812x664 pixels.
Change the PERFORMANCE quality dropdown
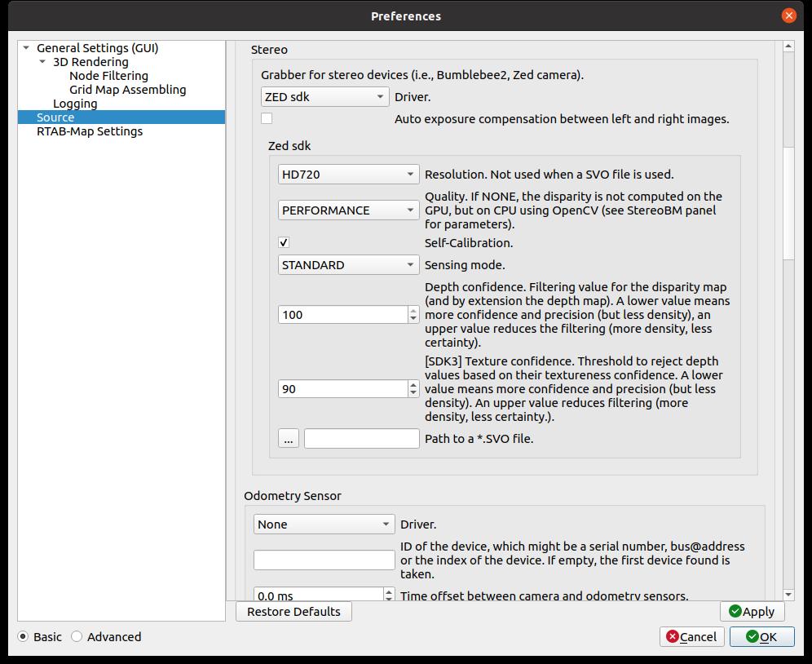[x=348, y=210]
